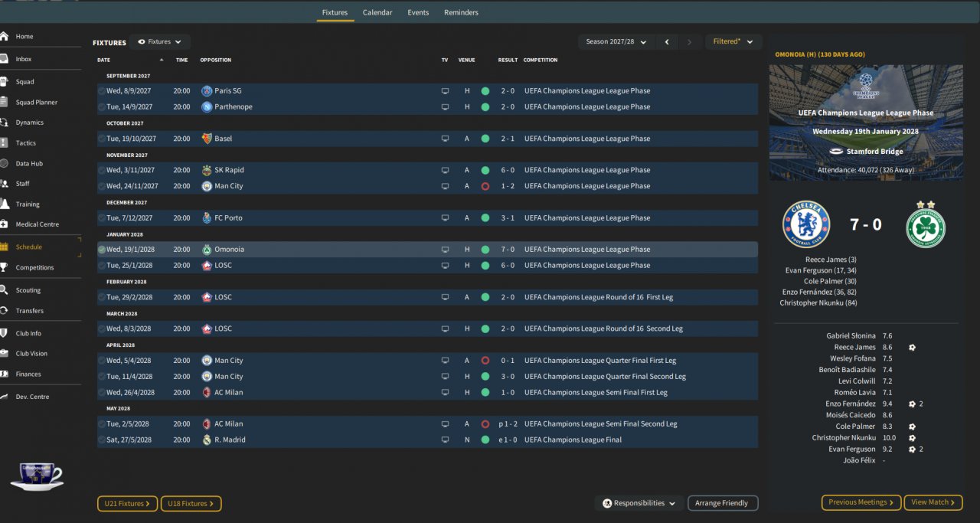Sort fixtures by Competition column header
The width and height of the screenshot is (980, 523).
(x=541, y=60)
